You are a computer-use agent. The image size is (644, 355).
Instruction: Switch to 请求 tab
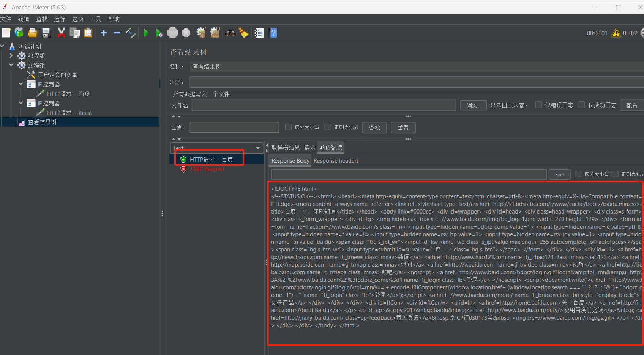click(310, 148)
